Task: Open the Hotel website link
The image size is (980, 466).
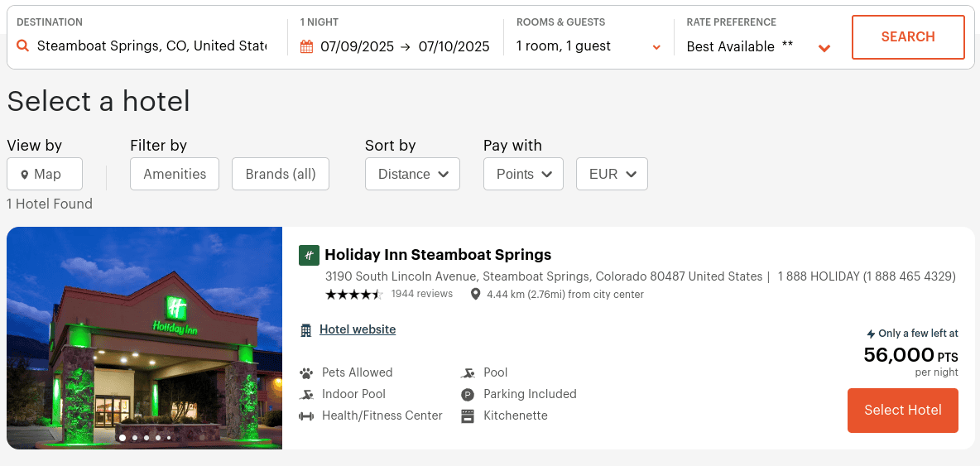Action: click(x=358, y=329)
